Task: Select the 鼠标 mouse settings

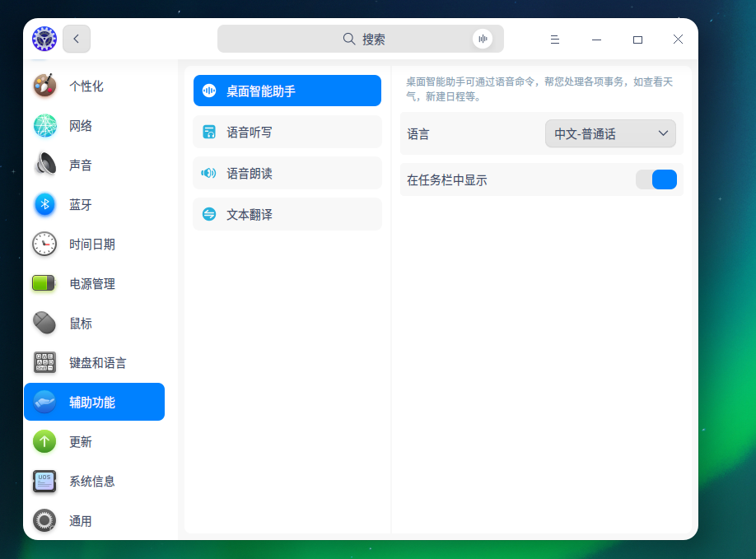Action: (94, 324)
